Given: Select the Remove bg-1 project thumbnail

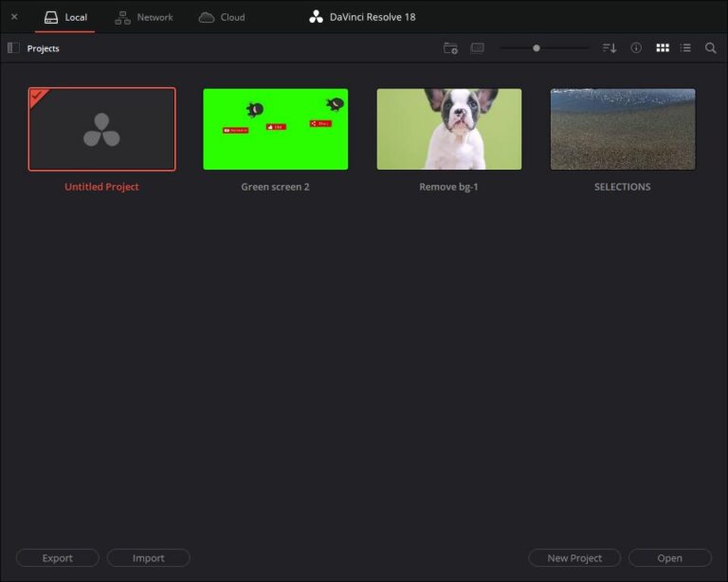Looking at the screenshot, I should (x=449, y=129).
